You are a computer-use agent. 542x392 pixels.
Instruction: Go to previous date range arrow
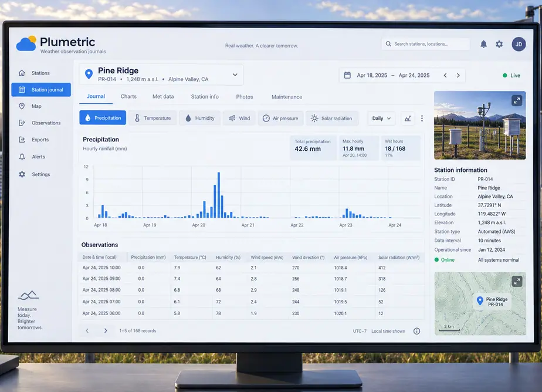[x=445, y=75]
